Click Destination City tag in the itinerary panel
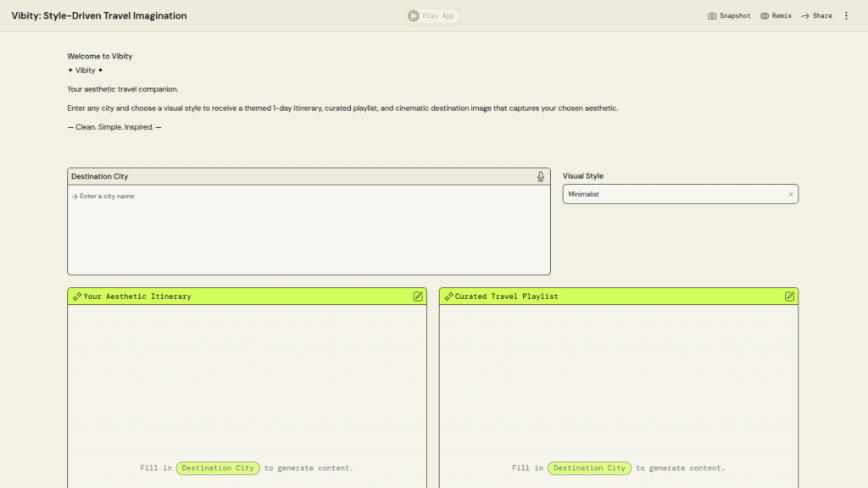 (x=218, y=468)
